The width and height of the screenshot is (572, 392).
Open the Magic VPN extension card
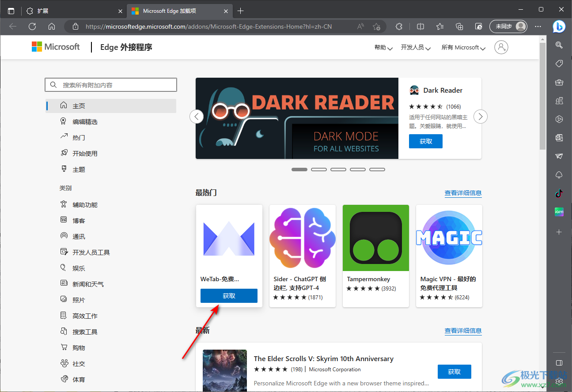tap(449, 256)
